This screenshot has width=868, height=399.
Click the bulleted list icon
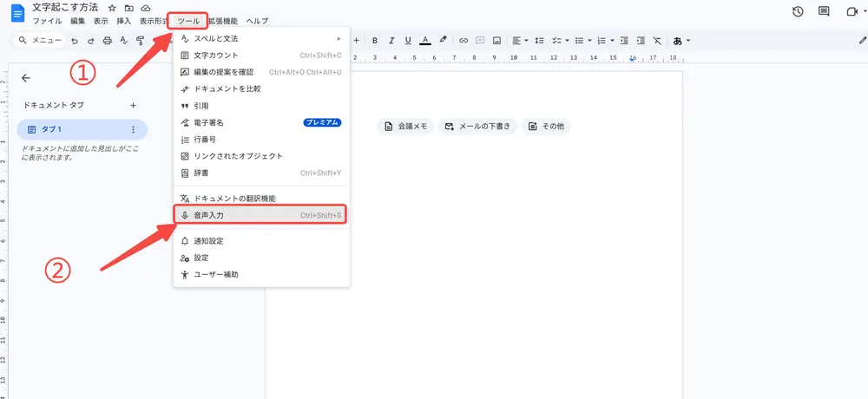pyautogui.click(x=579, y=41)
